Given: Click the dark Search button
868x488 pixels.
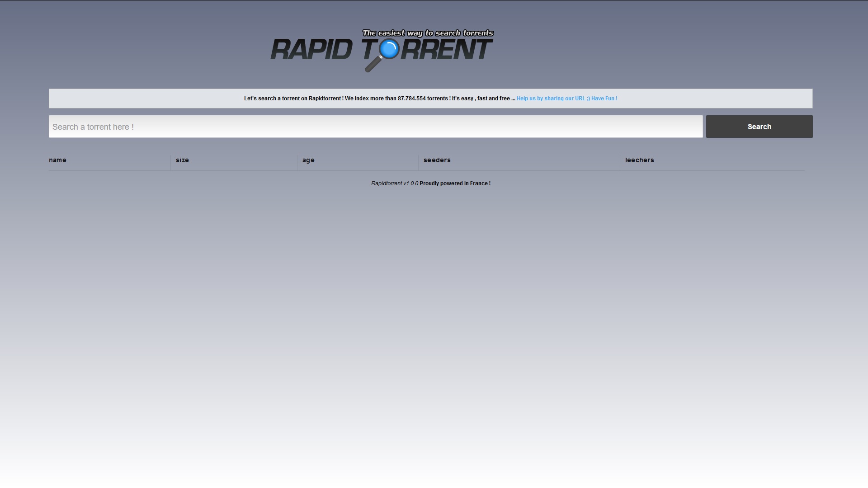Looking at the screenshot, I should 759,127.
